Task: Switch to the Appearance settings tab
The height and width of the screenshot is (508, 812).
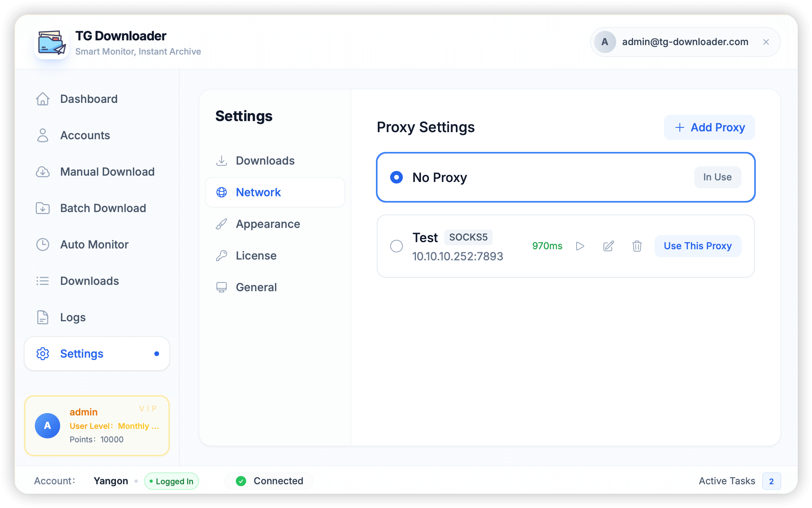Action: pyautogui.click(x=268, y=224)
